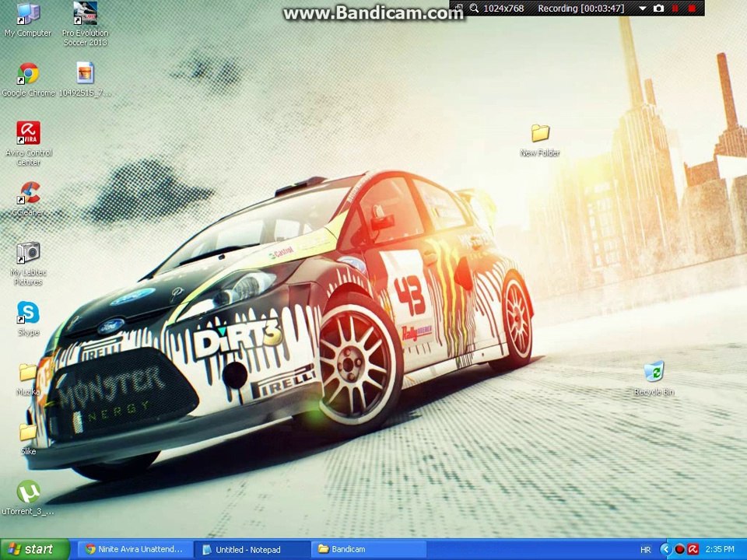Open the Bandicam dropdown arrow menu
The width and height of the screenshot is (747, 560).
tap(643, 9)
